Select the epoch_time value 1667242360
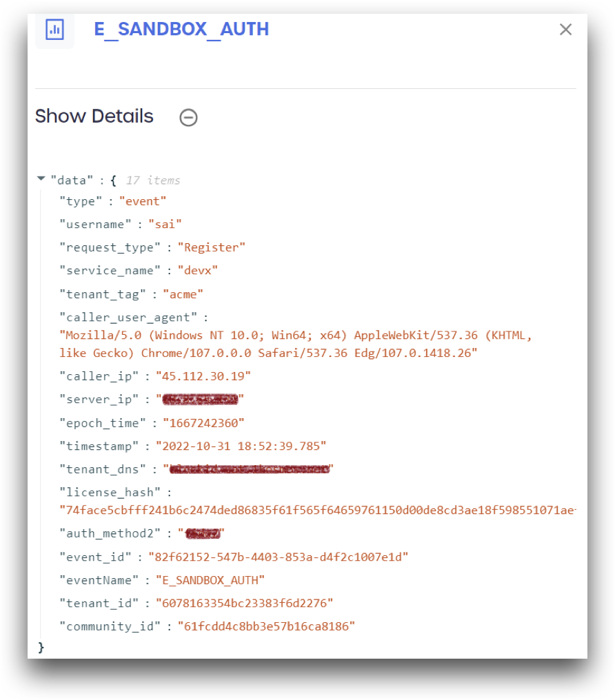Image resolution: width=615 pixels, height=700 pixels. pos(203,423)
